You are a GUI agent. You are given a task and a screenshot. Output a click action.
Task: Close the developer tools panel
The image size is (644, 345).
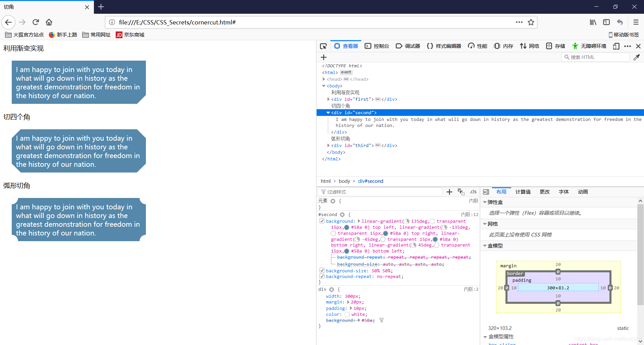click(638, 46)
